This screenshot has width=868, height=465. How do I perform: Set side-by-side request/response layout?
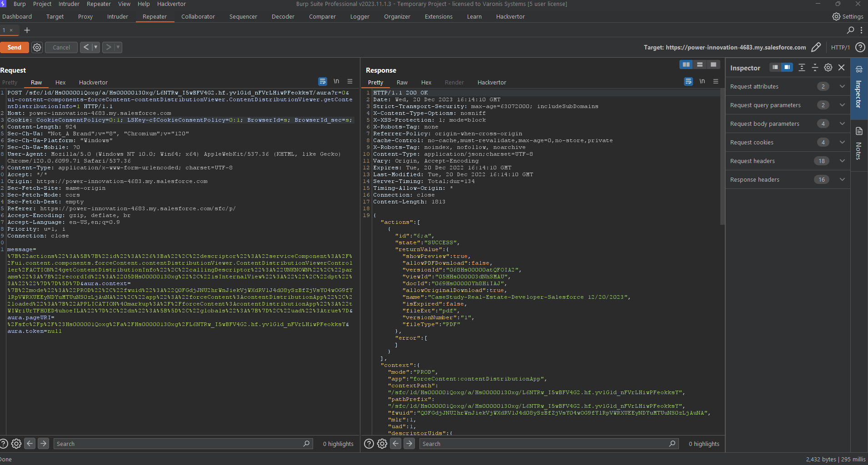686,64
